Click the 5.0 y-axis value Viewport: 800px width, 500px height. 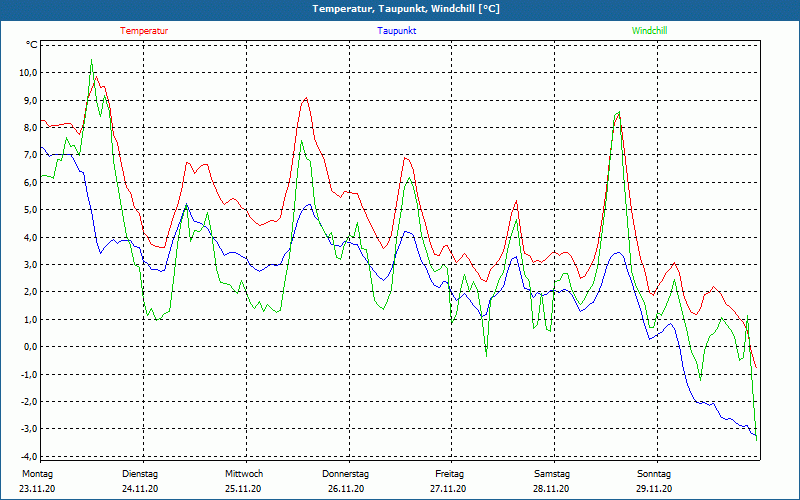click(x=29, y=210)
